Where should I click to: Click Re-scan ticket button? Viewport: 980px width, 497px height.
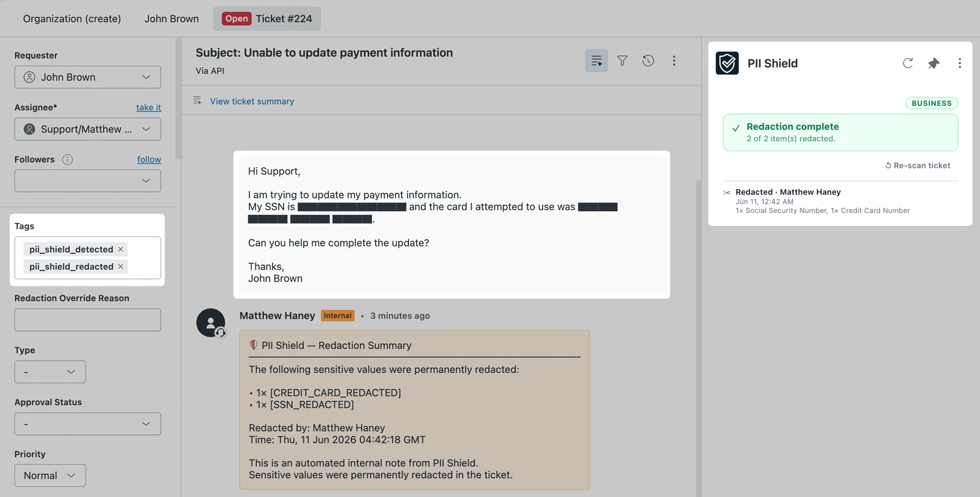(x=918, y=165)
